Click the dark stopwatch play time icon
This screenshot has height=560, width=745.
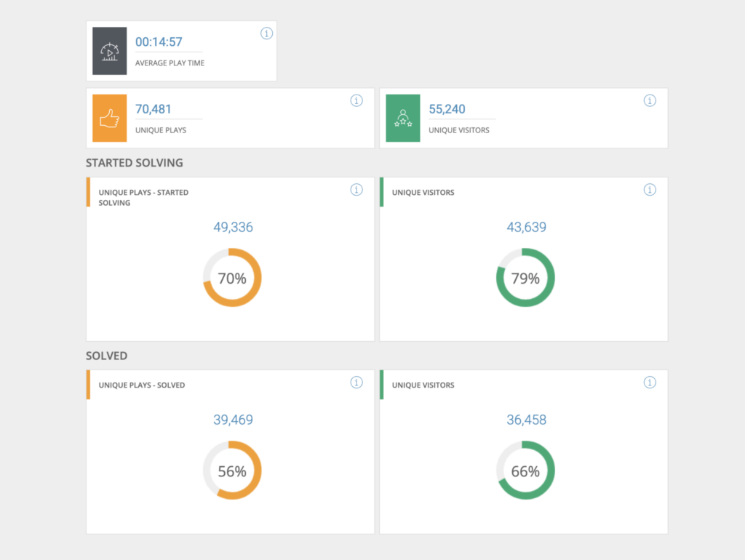[x=110, y=51]
